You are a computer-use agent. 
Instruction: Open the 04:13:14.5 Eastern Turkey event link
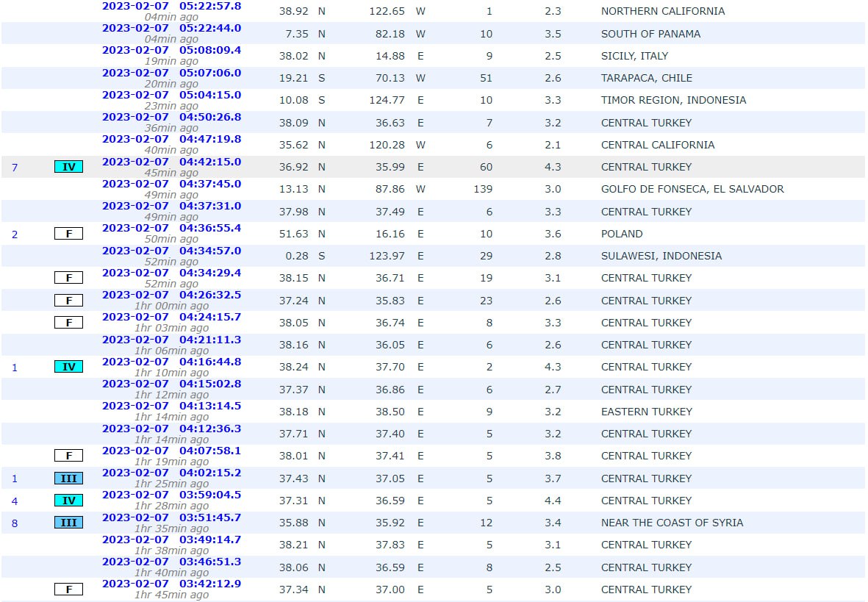click(171, 406)
